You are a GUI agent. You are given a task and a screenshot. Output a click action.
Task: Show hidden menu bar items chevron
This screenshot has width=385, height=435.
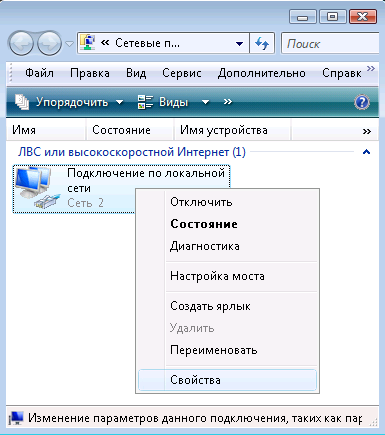click(371, 68)
